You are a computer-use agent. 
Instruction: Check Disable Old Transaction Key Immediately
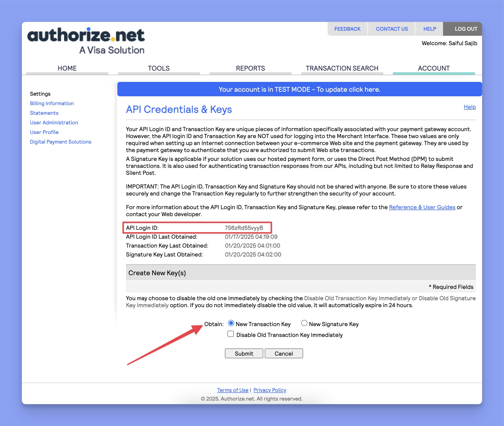click(x=230, y=334)
